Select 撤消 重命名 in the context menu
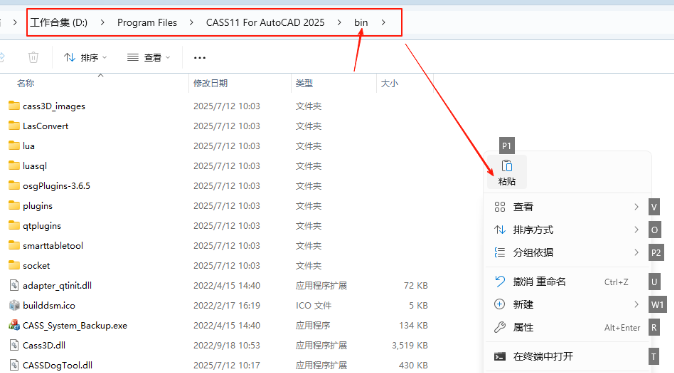This screenshot has width=674, height=373. tap(567, 282)
